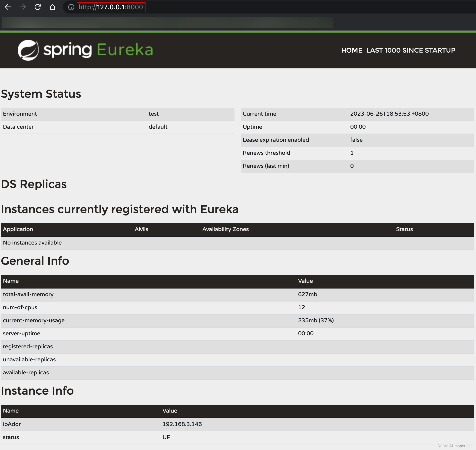Click 'Instances currently registered with Eureka' heading
The width and height of the screenshot is (476, 450).
tap(119, 209)
